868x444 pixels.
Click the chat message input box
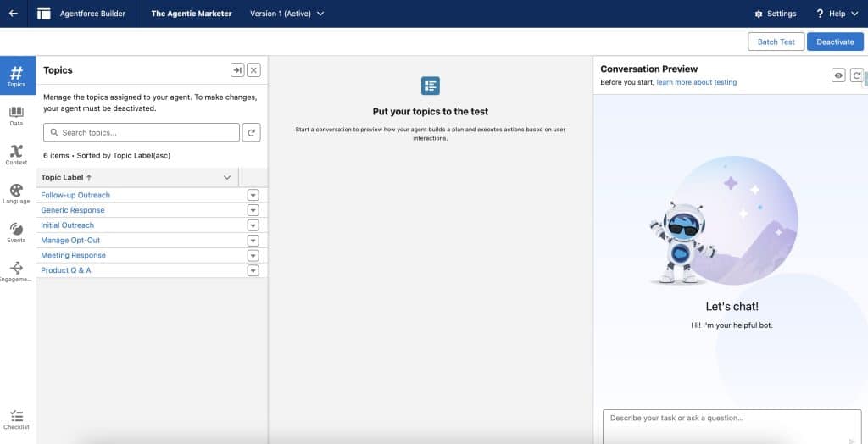pyautogui.click(x=732, y=426)
